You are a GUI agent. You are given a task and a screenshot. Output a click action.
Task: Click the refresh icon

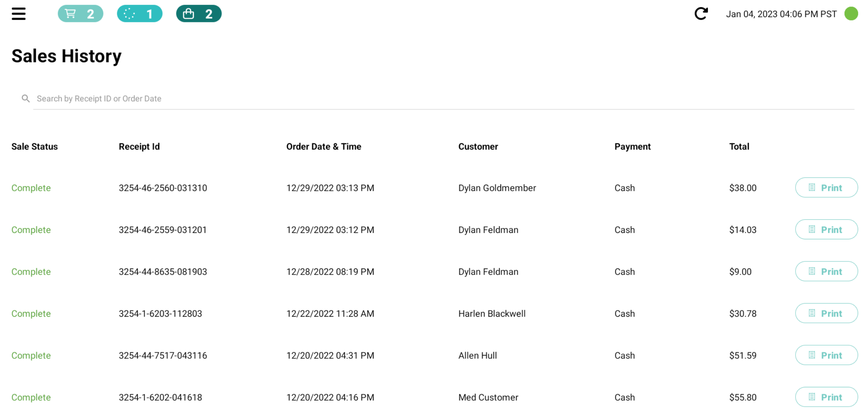[701, 14]
